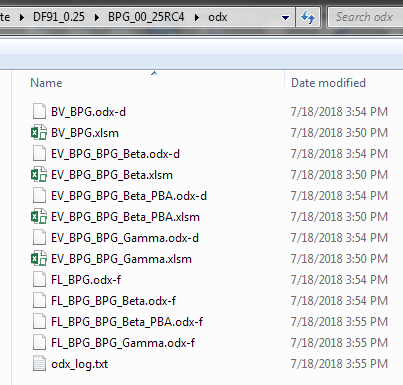Click the odx_log.txt text file icon

pos(39,363)
